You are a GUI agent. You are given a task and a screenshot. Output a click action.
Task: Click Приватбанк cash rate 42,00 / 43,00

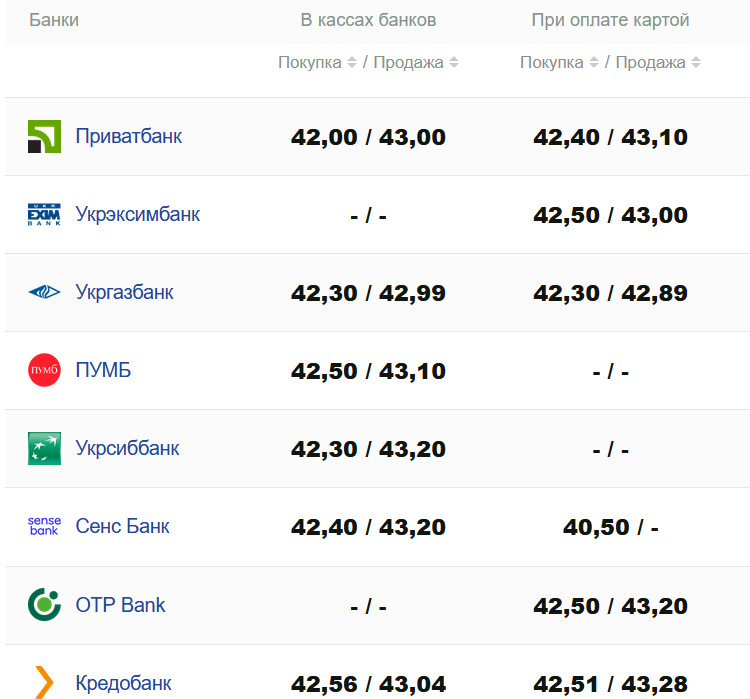368,137
